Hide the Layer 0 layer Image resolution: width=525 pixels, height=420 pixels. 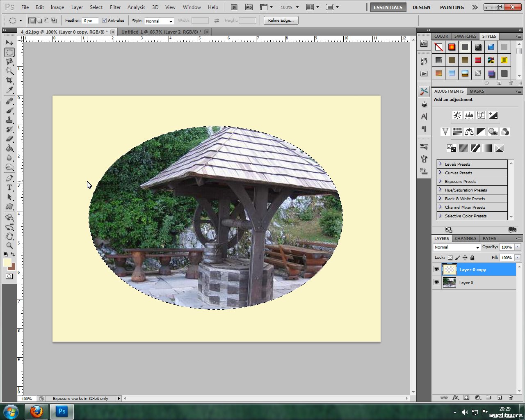436,283
